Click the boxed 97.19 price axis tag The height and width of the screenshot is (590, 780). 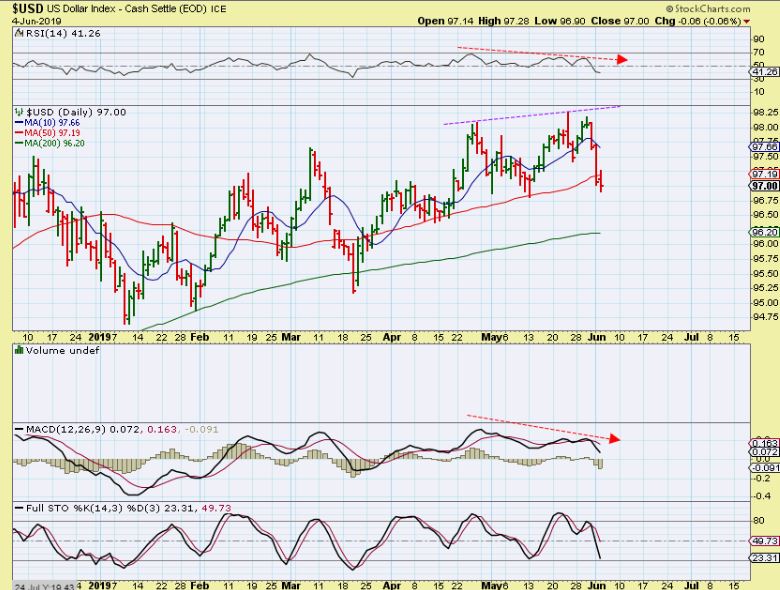tap(764, 174)
